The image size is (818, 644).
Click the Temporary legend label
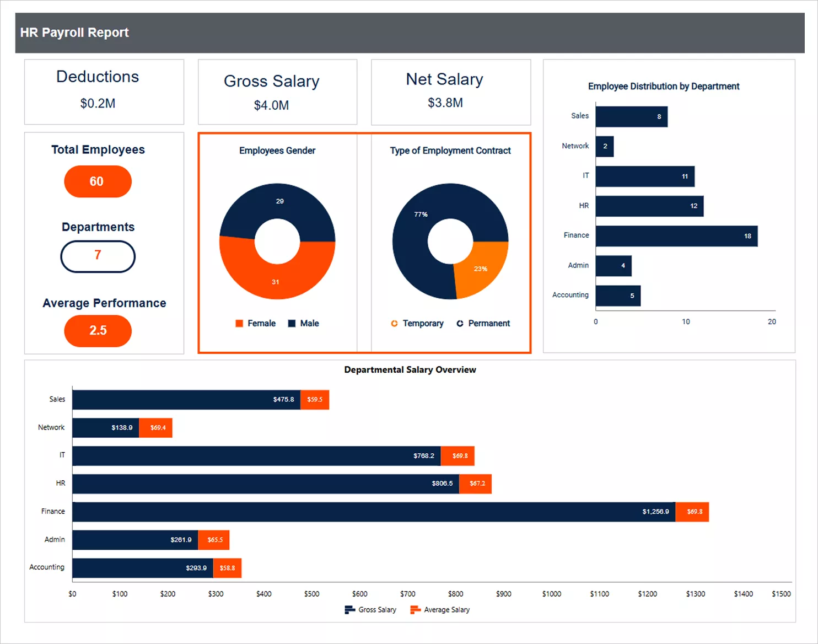(x=423, y=324)
